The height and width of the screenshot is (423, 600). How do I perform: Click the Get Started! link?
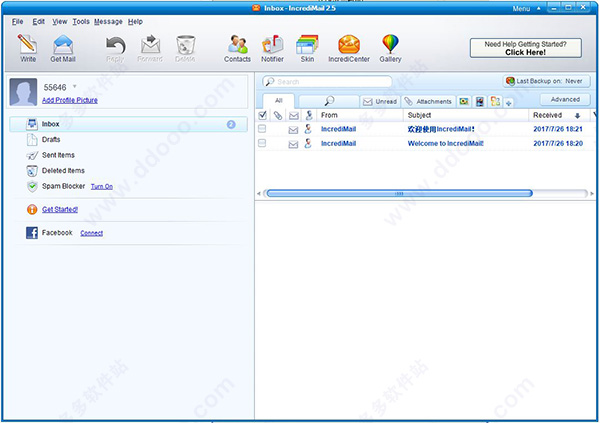click(x=60, y=209)
